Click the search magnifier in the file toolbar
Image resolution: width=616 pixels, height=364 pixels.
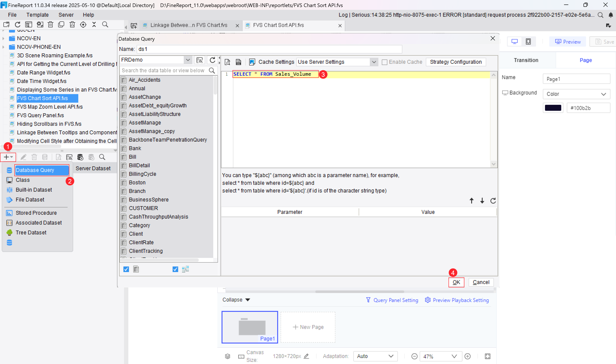pos(105,25)
